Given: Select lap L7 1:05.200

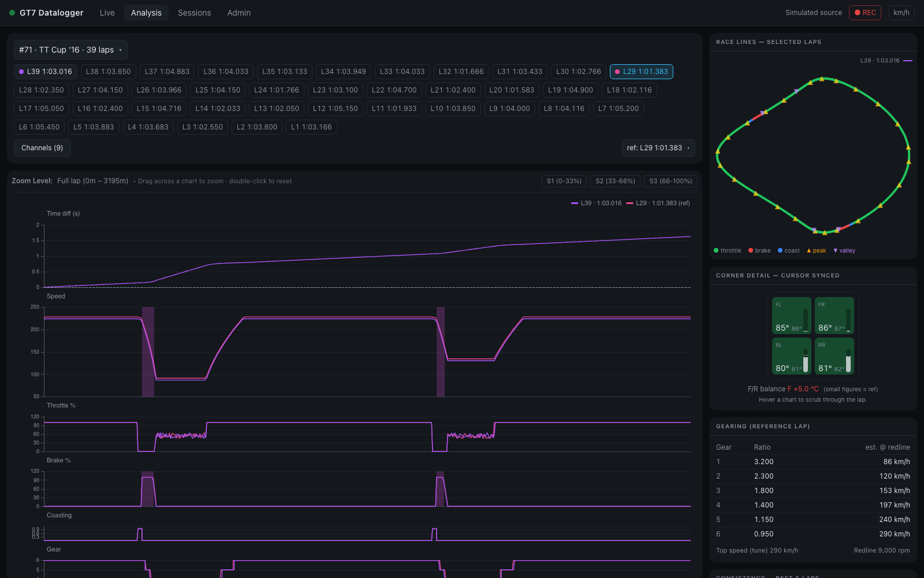Looking at the screenshot, I should point(619,109).
